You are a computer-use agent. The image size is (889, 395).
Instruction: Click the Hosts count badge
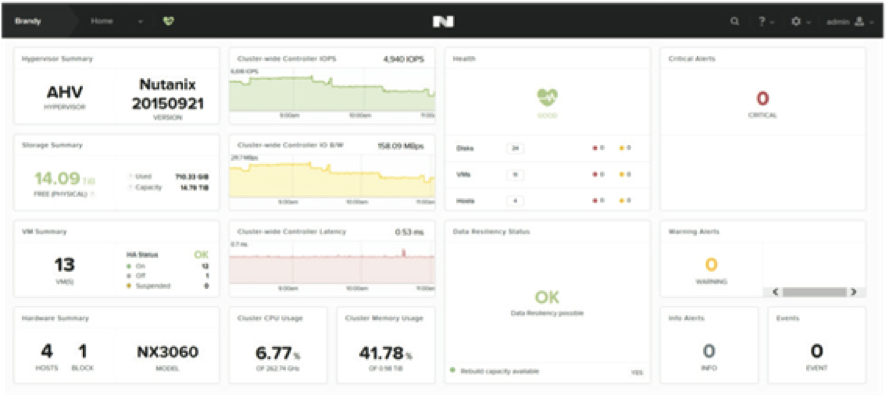pos(515,201)
